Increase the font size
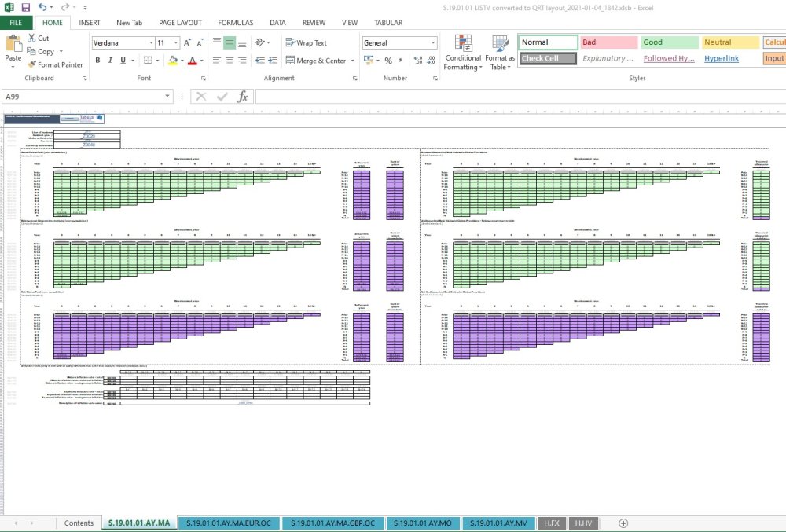Screen dimensions: 786x532 pos(187,43)
